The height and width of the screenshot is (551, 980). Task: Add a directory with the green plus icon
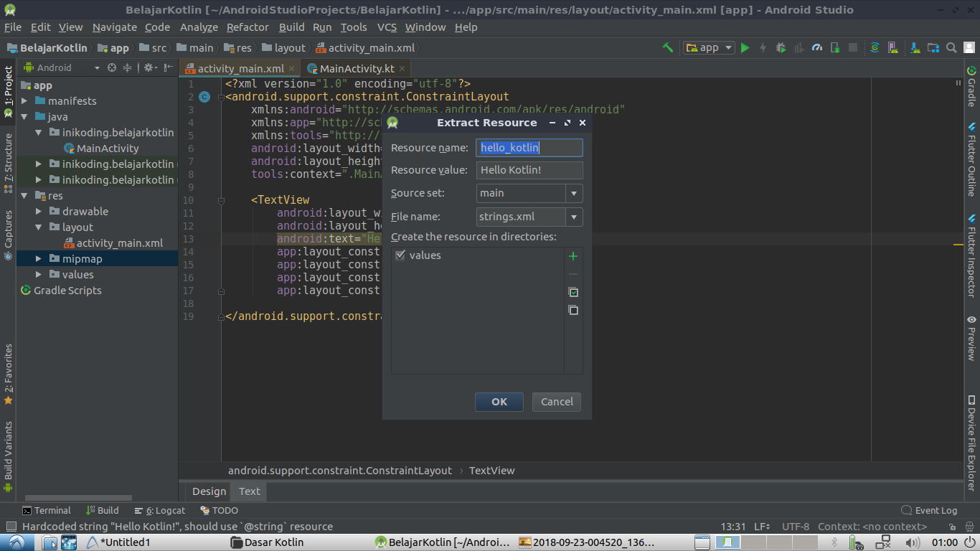(573, 256)
